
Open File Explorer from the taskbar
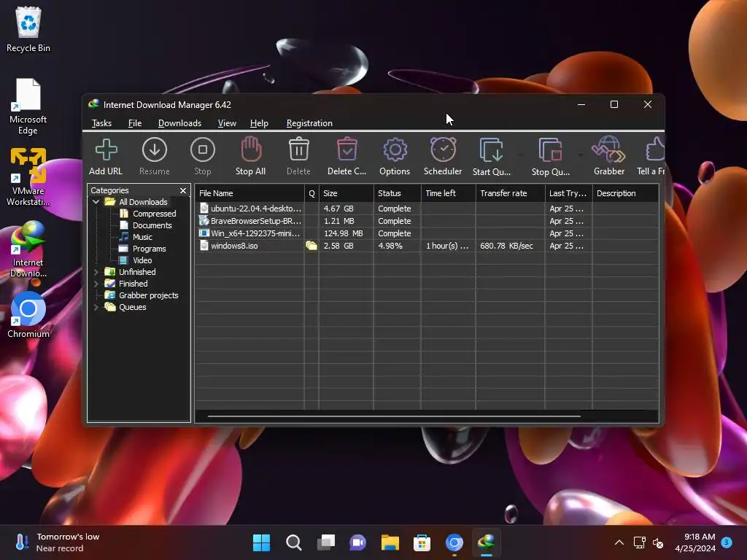[390, 542]
